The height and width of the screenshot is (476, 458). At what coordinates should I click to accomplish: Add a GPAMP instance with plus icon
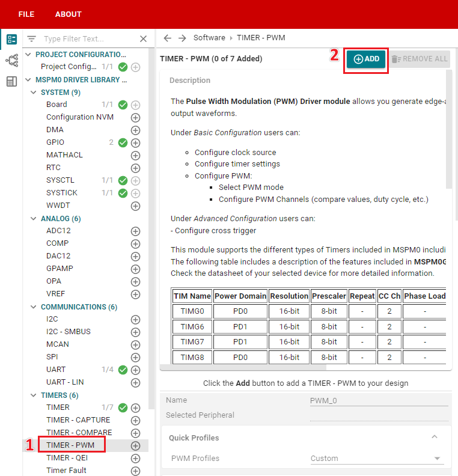coord(135,269)
